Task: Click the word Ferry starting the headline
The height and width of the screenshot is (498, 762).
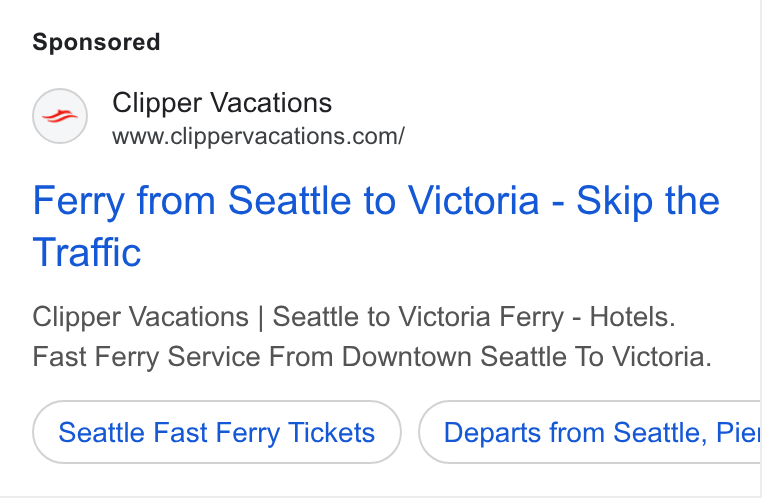Action: [x=79, y=202]
